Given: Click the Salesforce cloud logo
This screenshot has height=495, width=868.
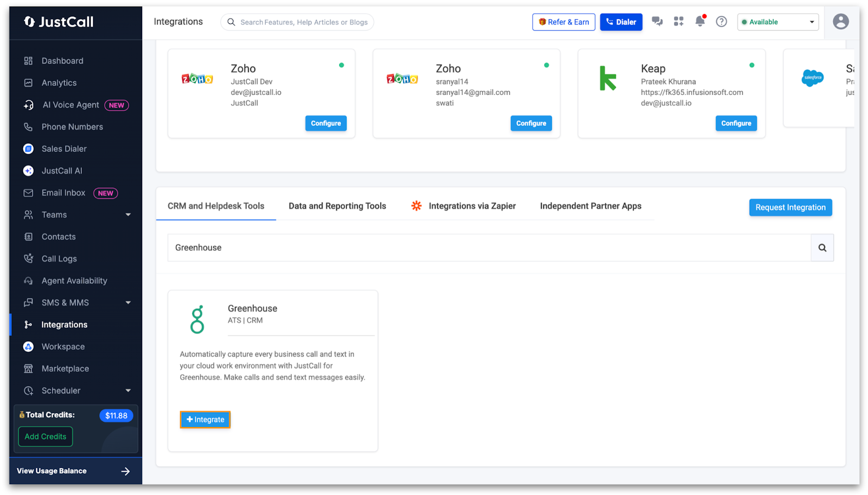Looking at the screenshot, I should (x=812, y=78).
